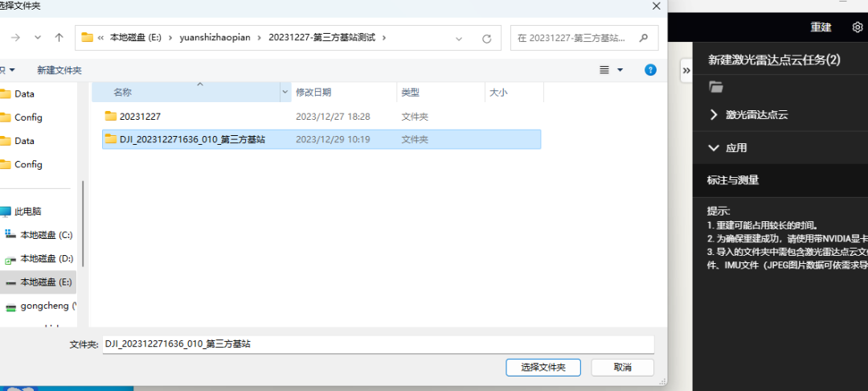Select 此电脑 in navigation pane
The image size is (868, 391).
pyautogui.click(x=27, y=211)
